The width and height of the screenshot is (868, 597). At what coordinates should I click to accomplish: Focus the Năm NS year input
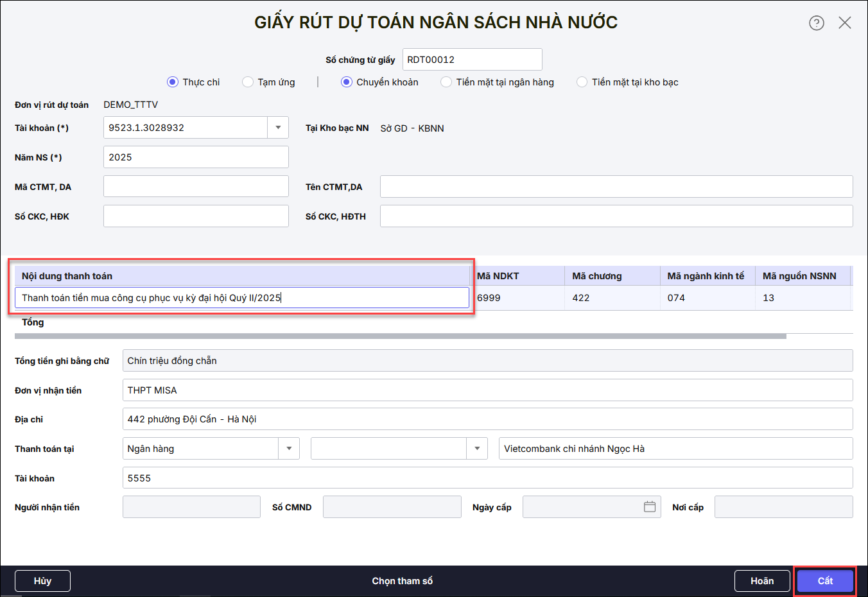195,157
